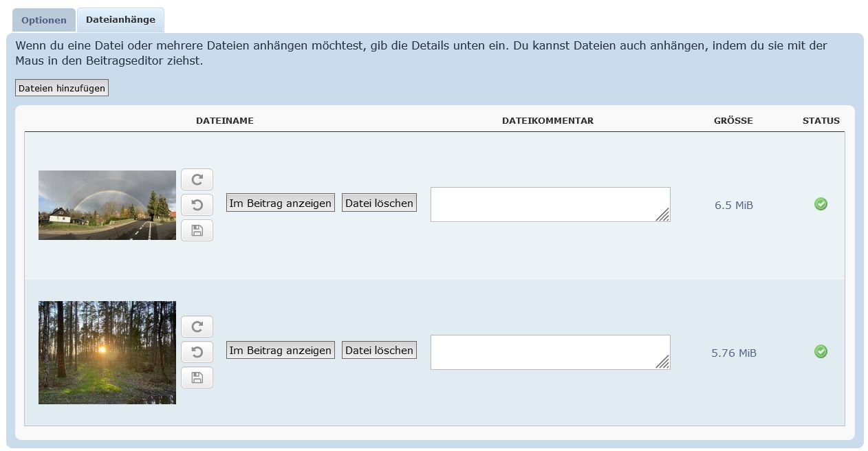The width and height of the screenshot is (868, 451).
Task: Rotate the rainbow image clockwise
Action: pos(197,179)
